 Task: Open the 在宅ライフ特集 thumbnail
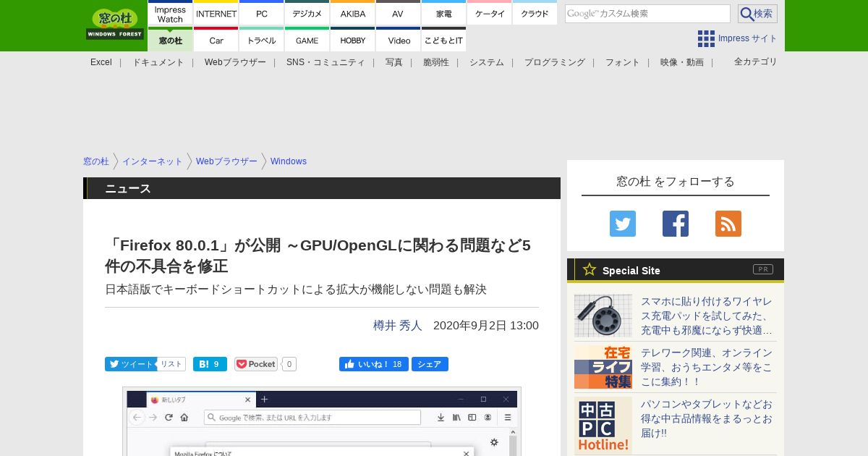603,367
